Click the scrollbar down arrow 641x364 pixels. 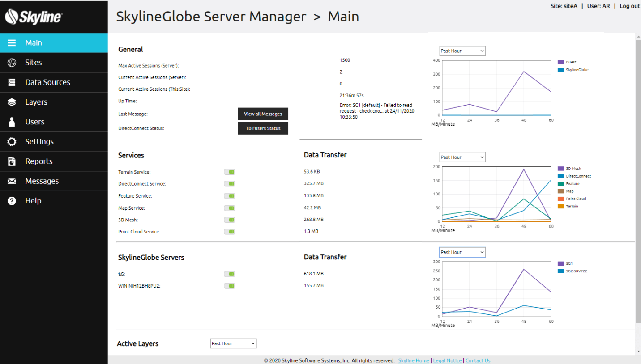[638, 352]
